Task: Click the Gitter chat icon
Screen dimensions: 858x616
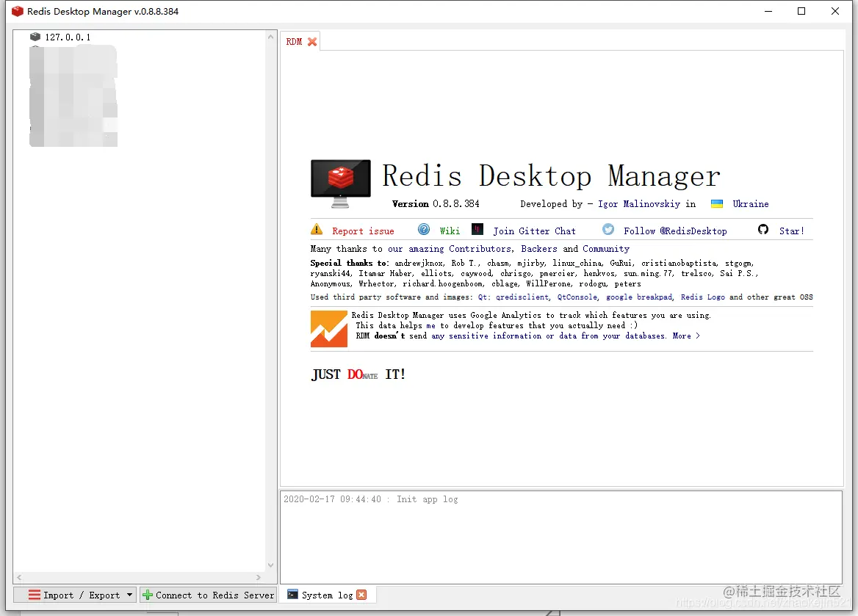Action: point(477,229)
